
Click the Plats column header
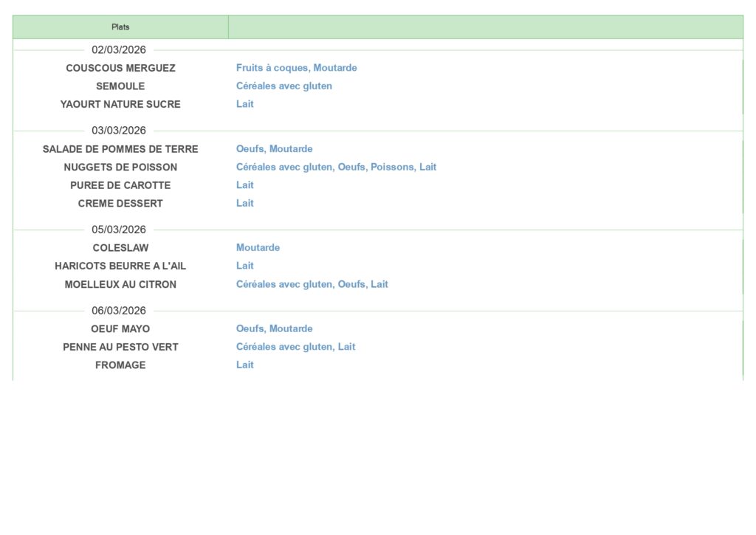[x=120, y=27]
